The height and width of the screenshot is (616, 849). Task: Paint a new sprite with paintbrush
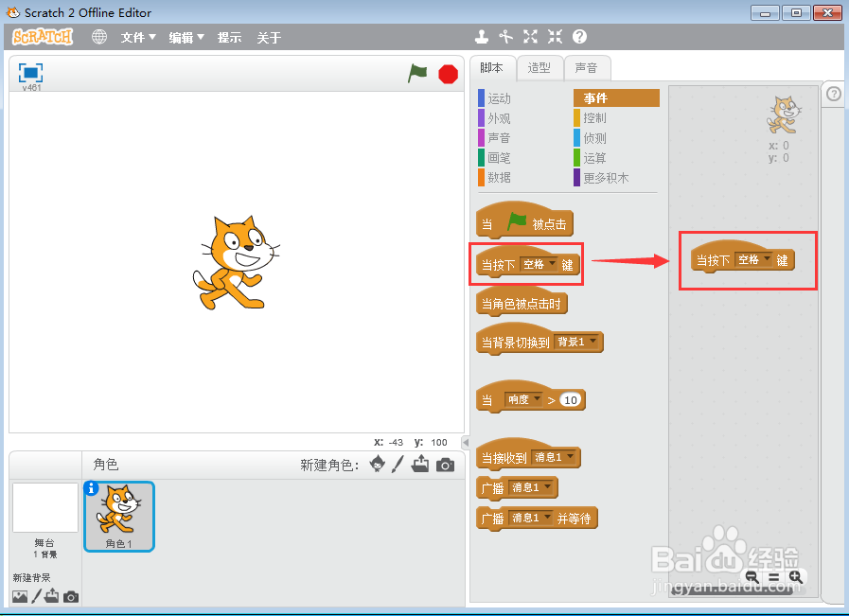(398, 464)
